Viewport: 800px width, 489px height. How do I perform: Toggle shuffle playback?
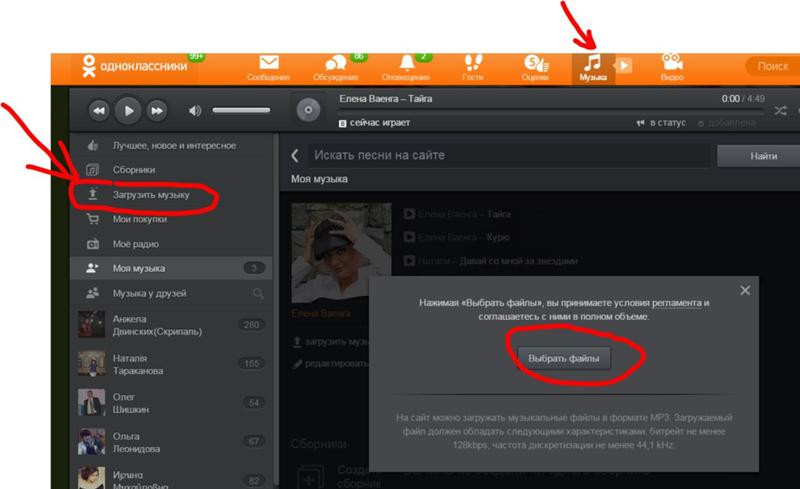coord(780,110)
